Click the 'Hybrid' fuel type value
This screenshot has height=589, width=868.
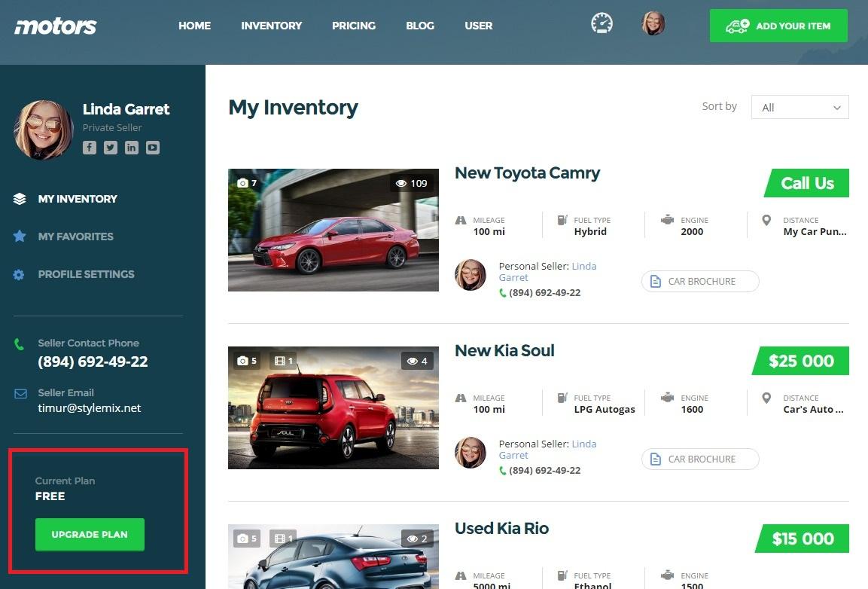pos(590,232)
